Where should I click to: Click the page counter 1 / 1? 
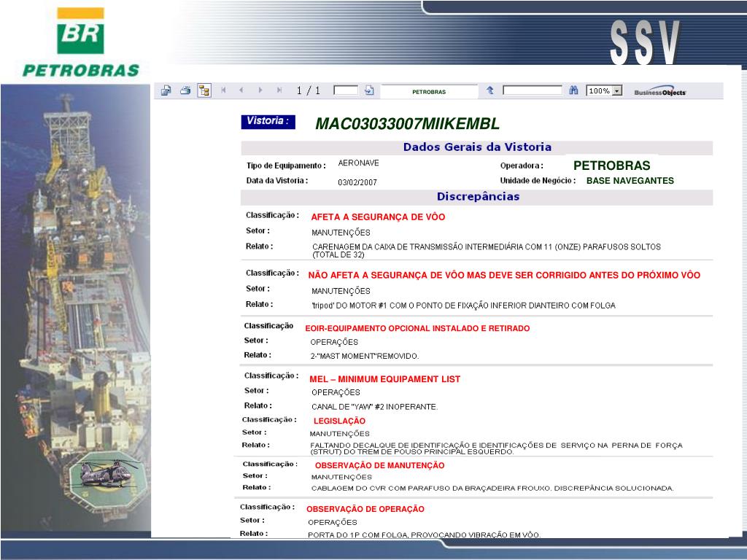click(x=309, y=90)
